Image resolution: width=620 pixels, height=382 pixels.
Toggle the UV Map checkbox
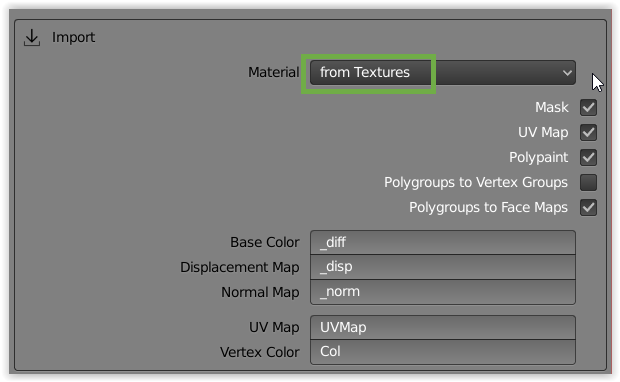click(x=588, y=132)
